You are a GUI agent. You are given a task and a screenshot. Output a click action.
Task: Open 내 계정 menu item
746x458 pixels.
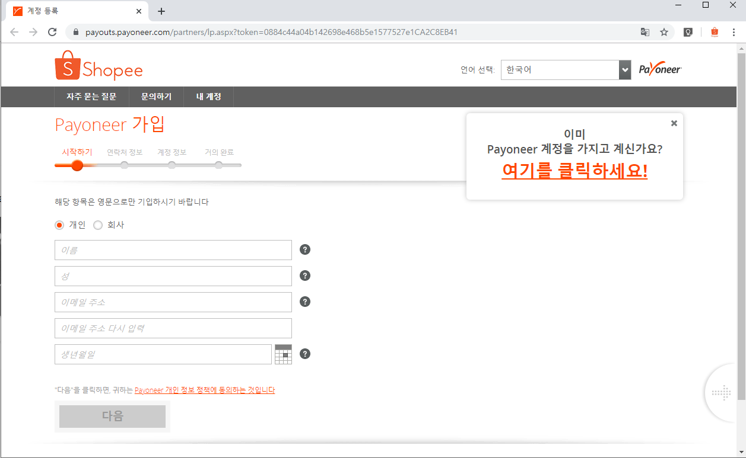point(208,97)
